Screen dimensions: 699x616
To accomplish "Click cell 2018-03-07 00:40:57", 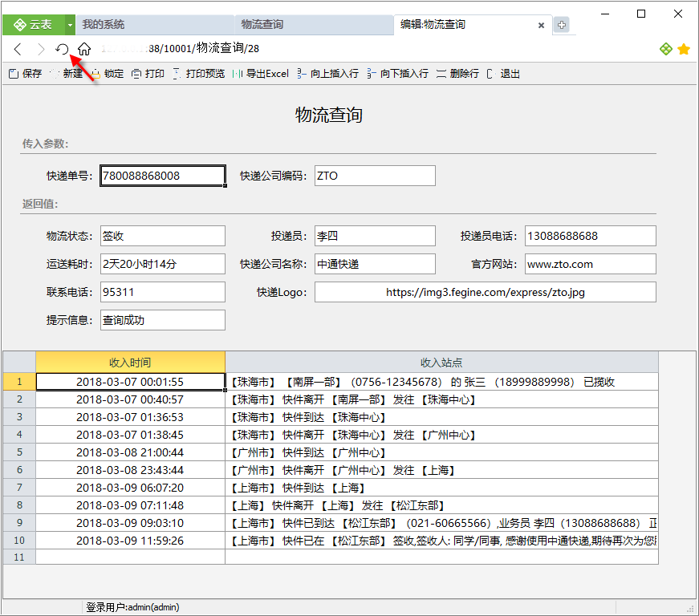I will click(130, 399).
